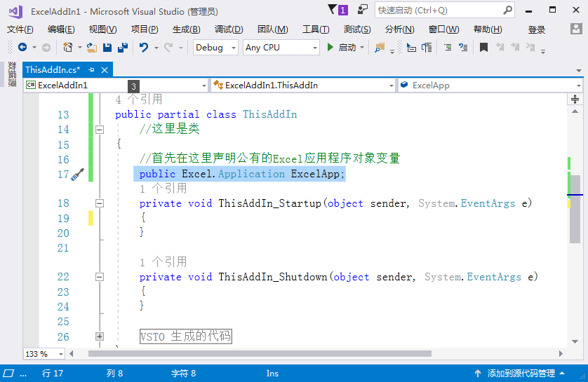588x382 pixels.
Task: Open the 工具(T) menu
Action: 316,29
